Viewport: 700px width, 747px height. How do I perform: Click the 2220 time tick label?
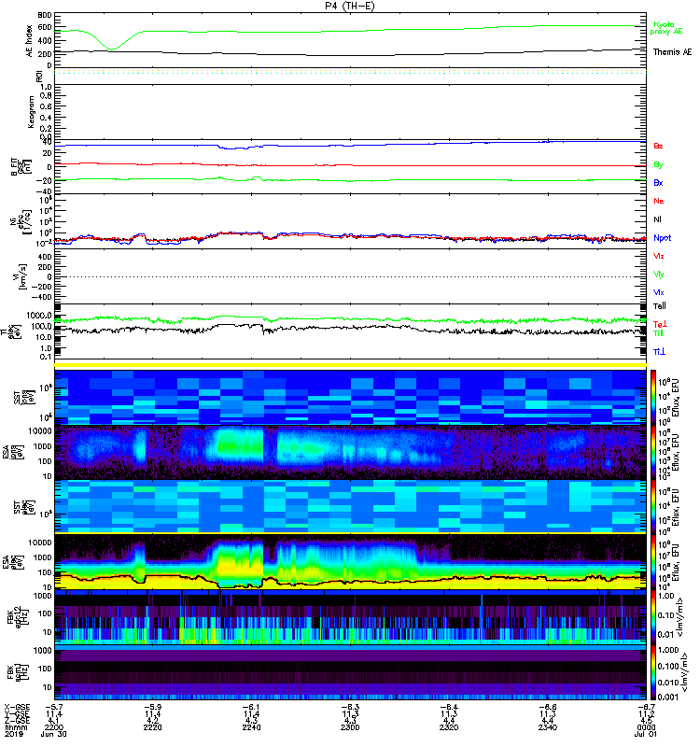pos(152,727)
